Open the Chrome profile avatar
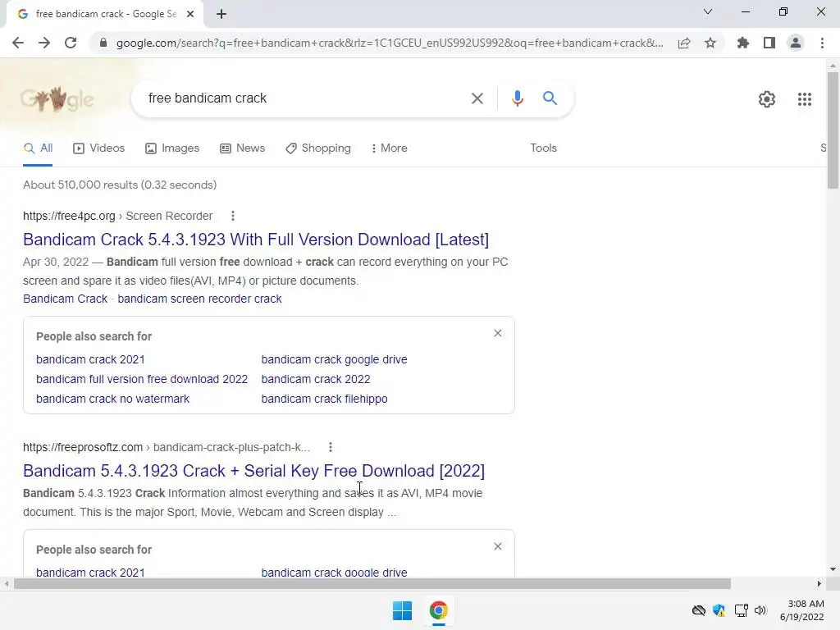The image size is (840, 630). click(796, 43)
